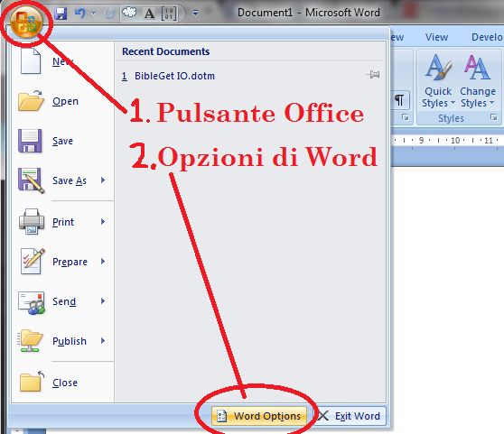Viewport: 504px width, 434px height.
Task: Click the Exit Word button
Action: pyautogui.click(x=350, y=416)
